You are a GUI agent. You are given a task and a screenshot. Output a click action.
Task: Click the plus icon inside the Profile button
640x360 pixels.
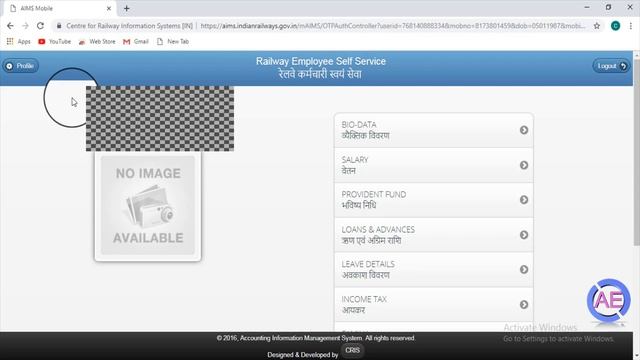tap(9, 66)
